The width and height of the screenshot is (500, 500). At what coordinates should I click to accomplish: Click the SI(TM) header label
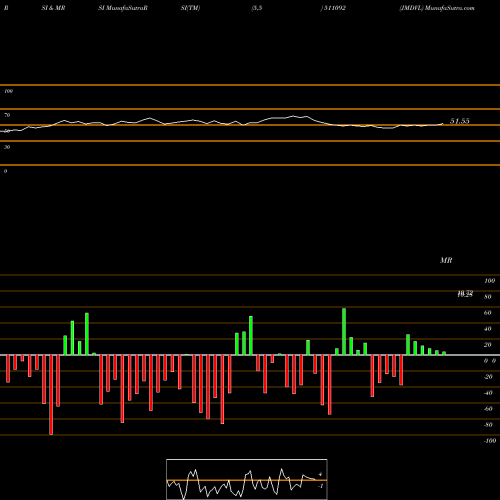[190, 8]
